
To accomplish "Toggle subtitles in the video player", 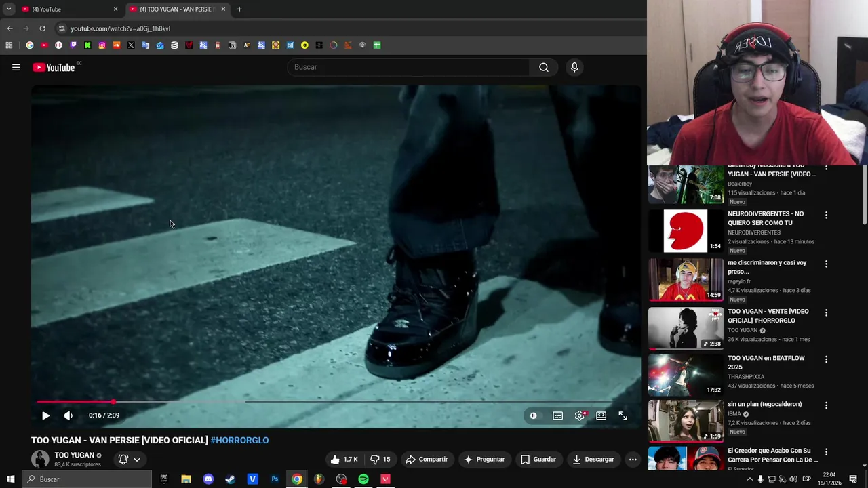I will 557,415.
